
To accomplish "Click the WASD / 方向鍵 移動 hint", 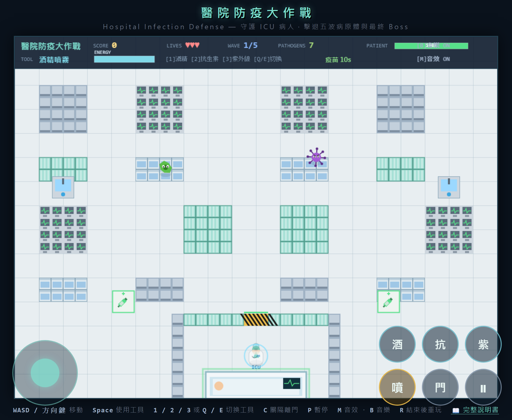I will (x=48, y=410).
